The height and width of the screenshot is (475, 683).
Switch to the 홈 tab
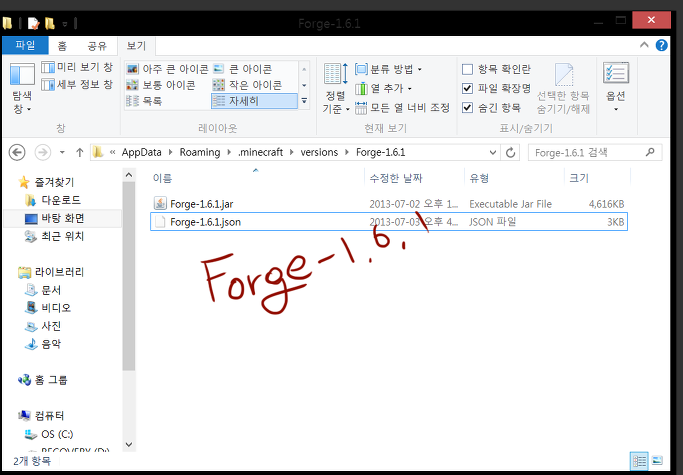coord(62,46)
